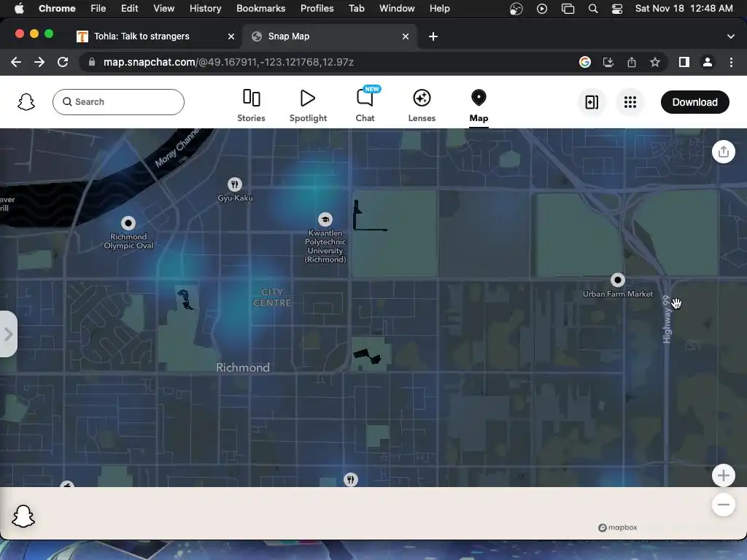
Task: Click the mapbox attribution link
Action: pyautogui.click(x=617, y=527)
